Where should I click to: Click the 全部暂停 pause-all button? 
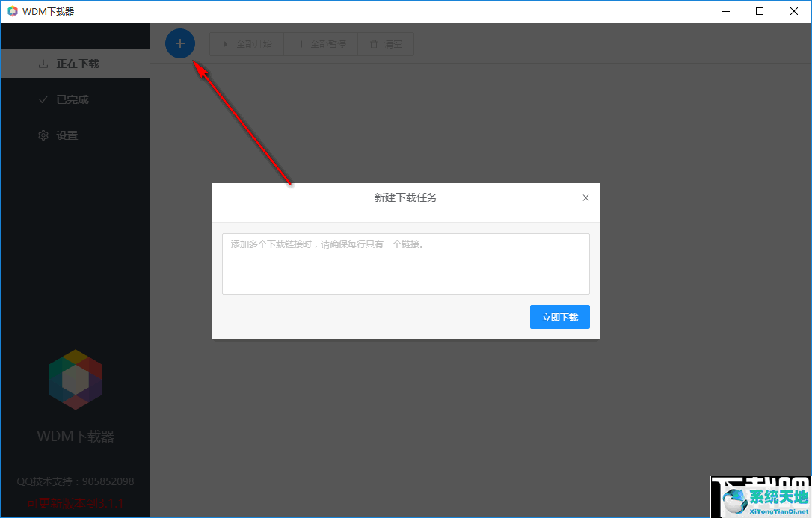tap(321, 44)
